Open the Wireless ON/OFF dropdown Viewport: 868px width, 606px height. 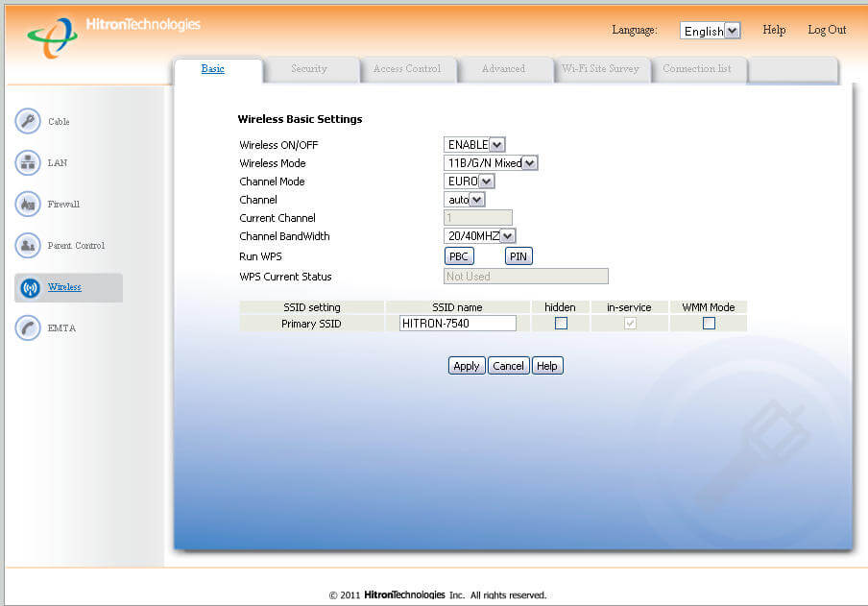pyautogui.click(x=474, y=145)
